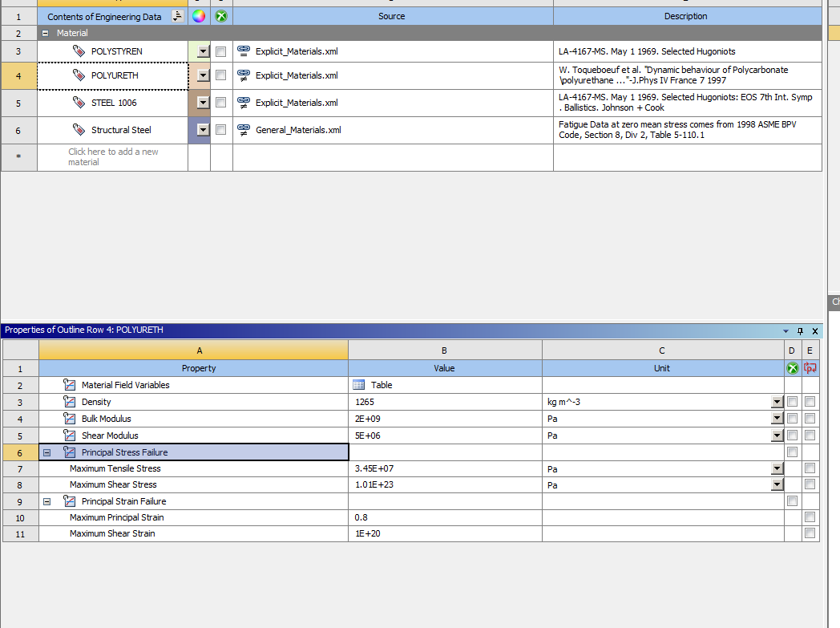Click the parameterize icon in column E header
Screen dimensions: 840x628
pyautogui.click(x=810, y=368)
